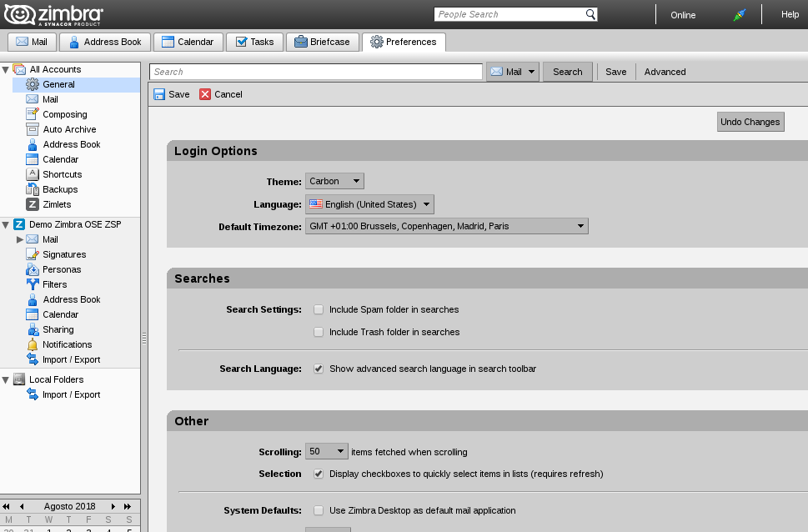Image resolution: width=808 pixels, height=532 pixels.
Task: Click the Undo Changes button
Action: point(750,122)
